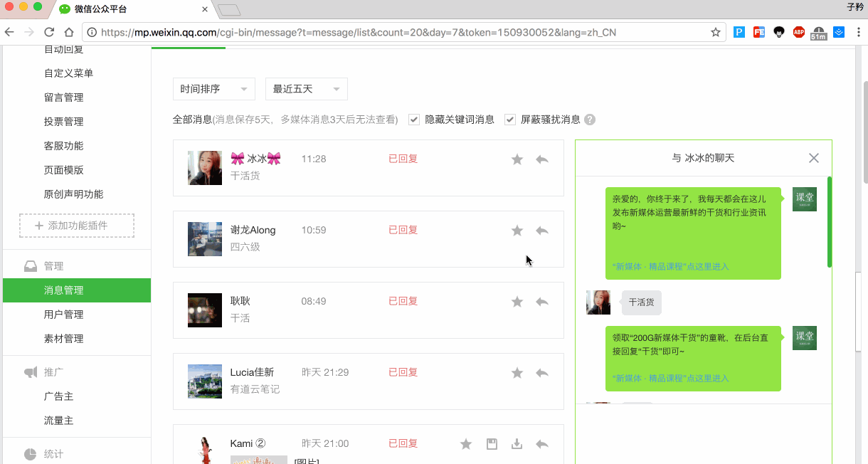Open the 时间排序 sort dropdown
This screenshot has height=464, width=868.
pos(213,89)
